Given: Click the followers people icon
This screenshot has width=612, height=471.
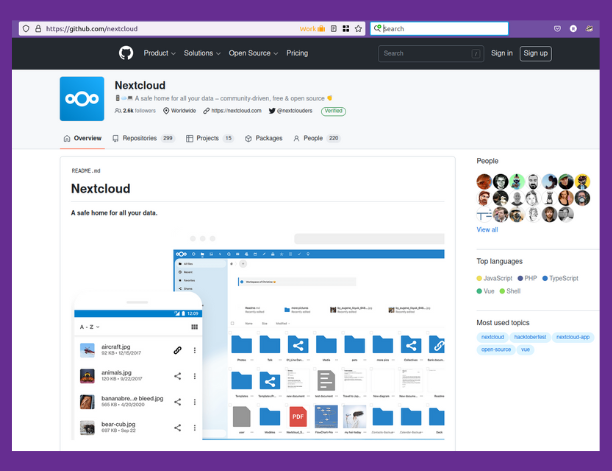Looking at the screenshot, I should coord(118,111).
